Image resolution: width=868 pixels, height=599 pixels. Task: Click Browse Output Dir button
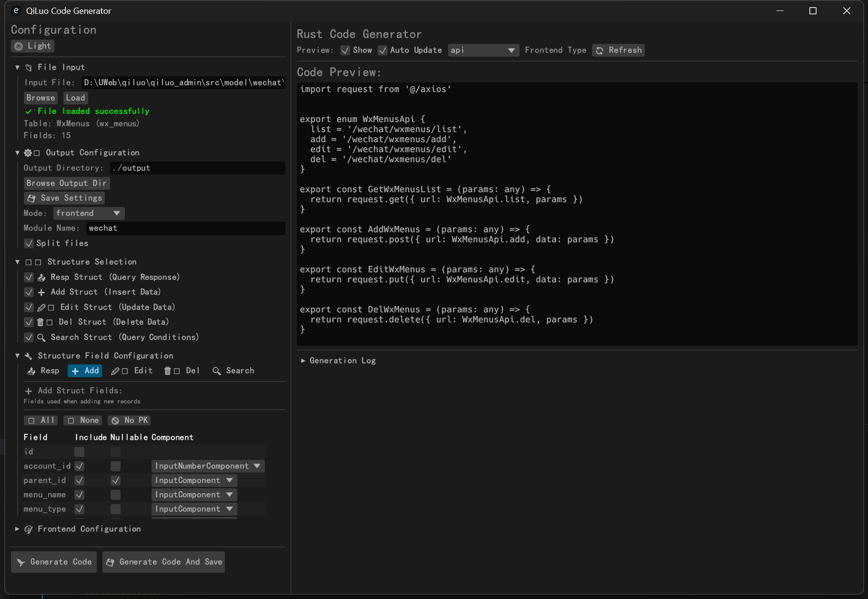pyautogui.click(x=67, y=183)
